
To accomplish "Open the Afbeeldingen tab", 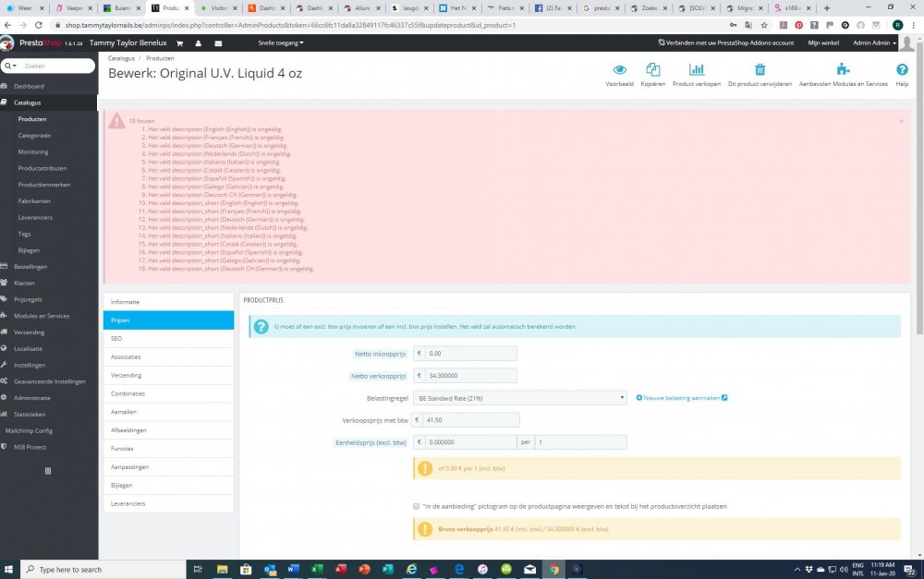I will 168,430.
